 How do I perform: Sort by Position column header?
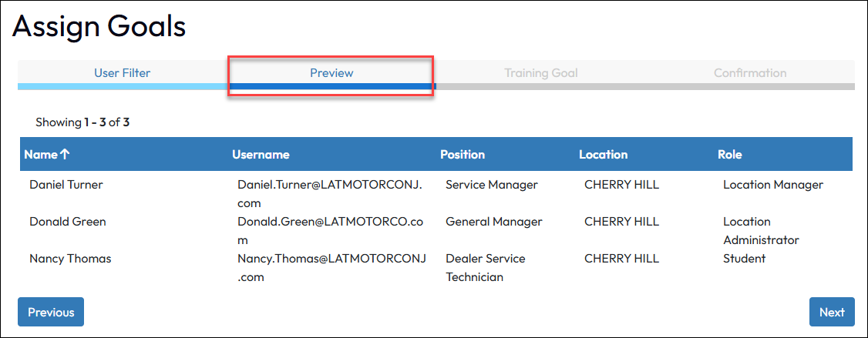[x=462, y=154]
